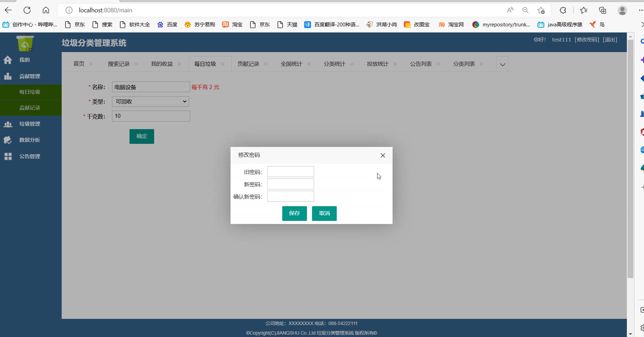Switch to the 分类统计 tab
644x337 pixels.
tap(335, 64)
